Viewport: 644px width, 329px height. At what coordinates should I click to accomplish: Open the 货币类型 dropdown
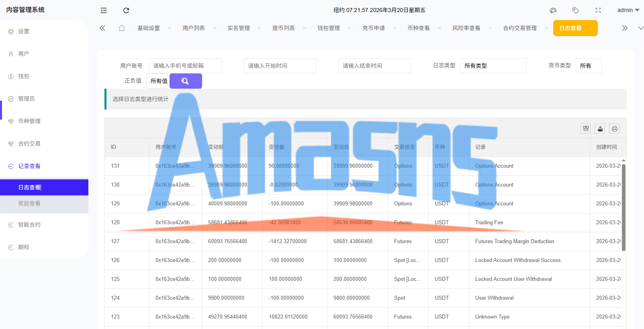tap(589, 66)
